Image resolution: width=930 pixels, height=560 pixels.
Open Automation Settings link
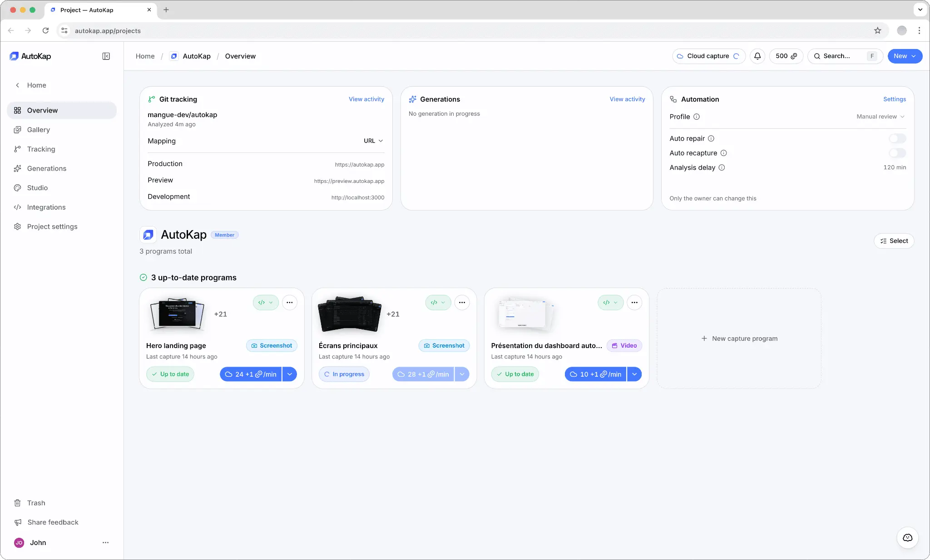pyautogui.click(x=895, y=99)
